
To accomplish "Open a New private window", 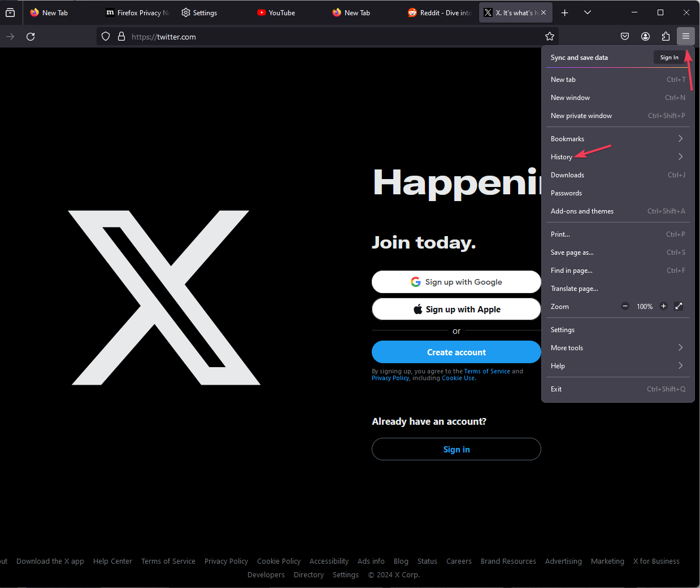I will [x=618, y=116].
